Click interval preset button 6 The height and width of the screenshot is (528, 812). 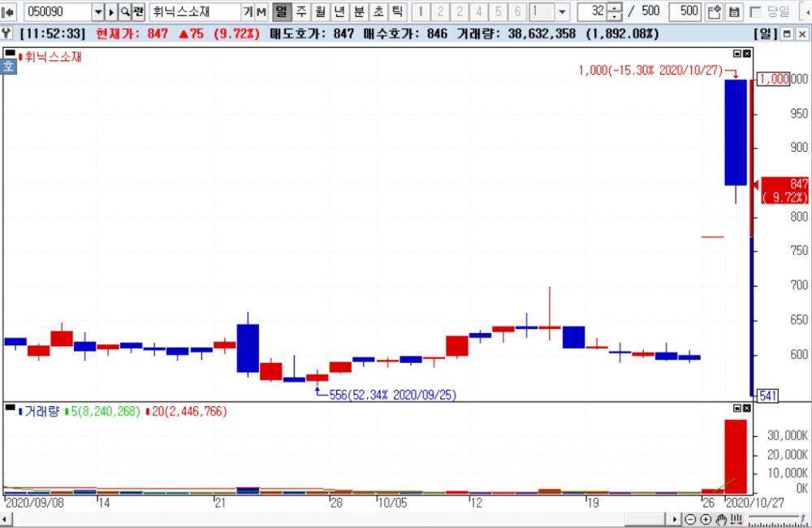tap(516, 11)
